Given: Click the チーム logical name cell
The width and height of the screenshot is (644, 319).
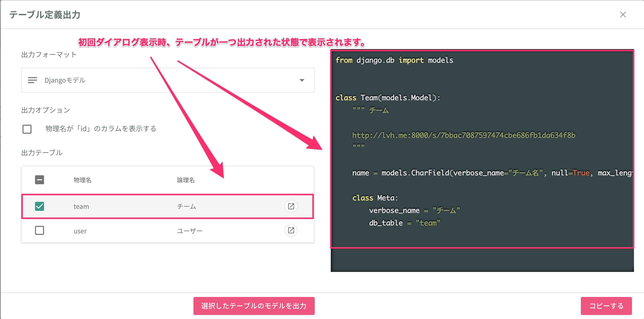Looking at the screenshot, I should [x=186, y=207].
